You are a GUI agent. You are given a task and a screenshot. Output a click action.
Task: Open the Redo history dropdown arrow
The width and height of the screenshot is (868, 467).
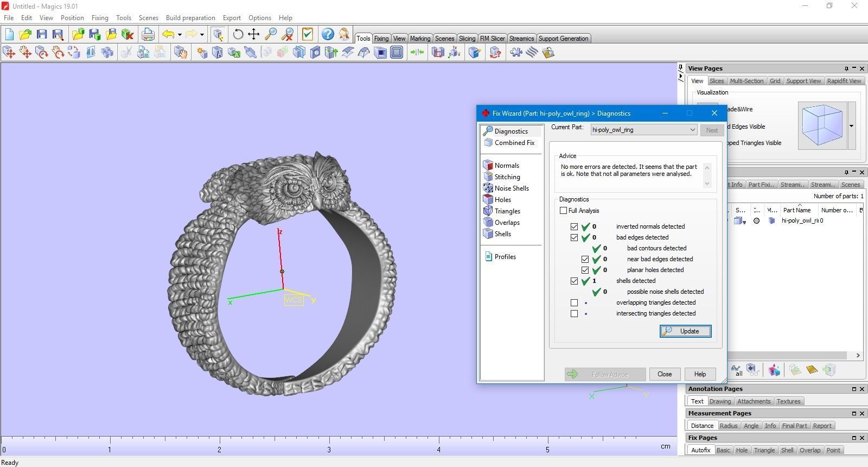[x=202, y=35]
